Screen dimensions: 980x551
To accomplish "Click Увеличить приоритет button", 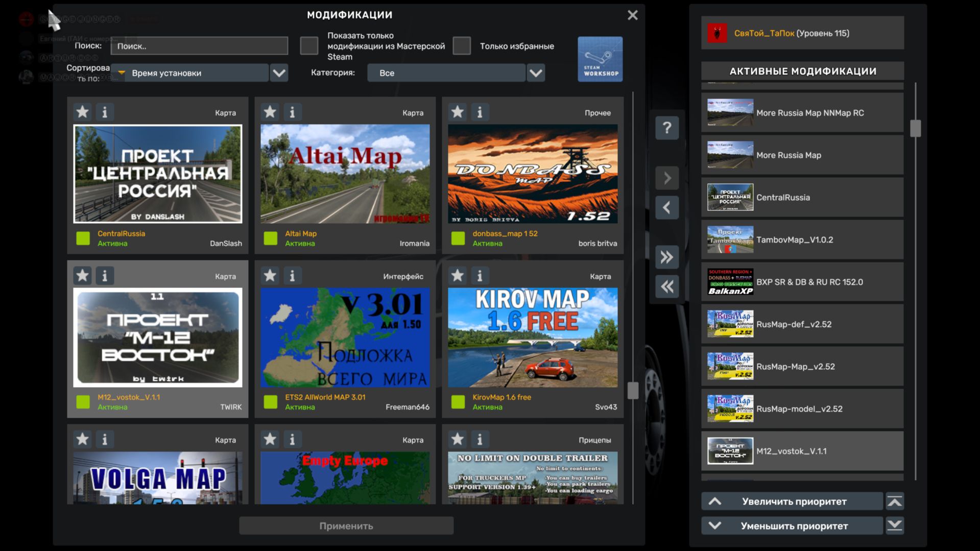I will tap(792, 501).
